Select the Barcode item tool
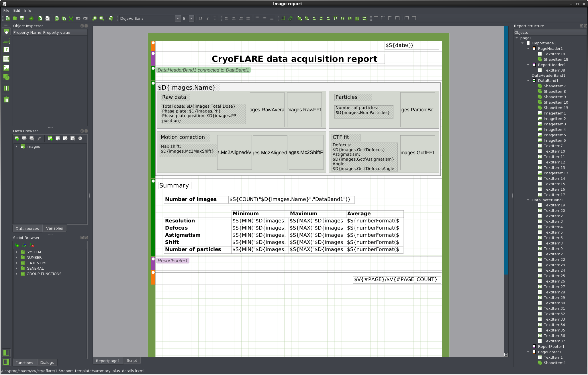 point(6,59)
